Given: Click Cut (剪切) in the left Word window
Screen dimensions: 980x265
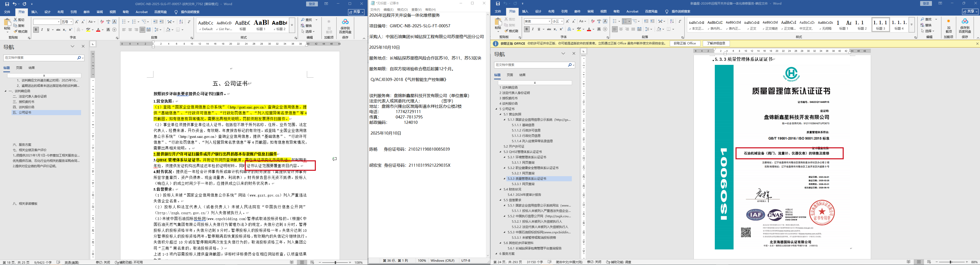Looking at the screenshot, I should pyautogui.click(x=19, y=20).
